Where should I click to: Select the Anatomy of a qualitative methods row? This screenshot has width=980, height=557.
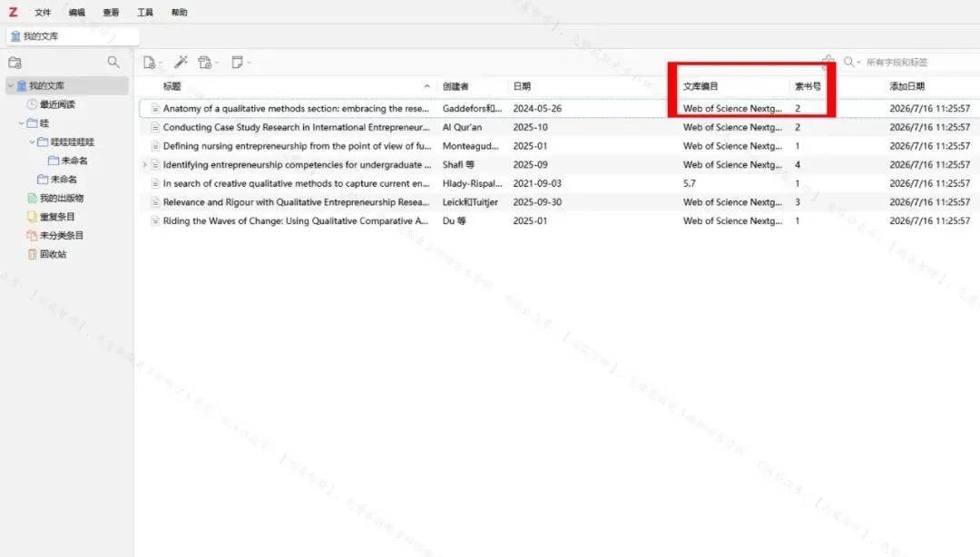[x=558, y=108]
